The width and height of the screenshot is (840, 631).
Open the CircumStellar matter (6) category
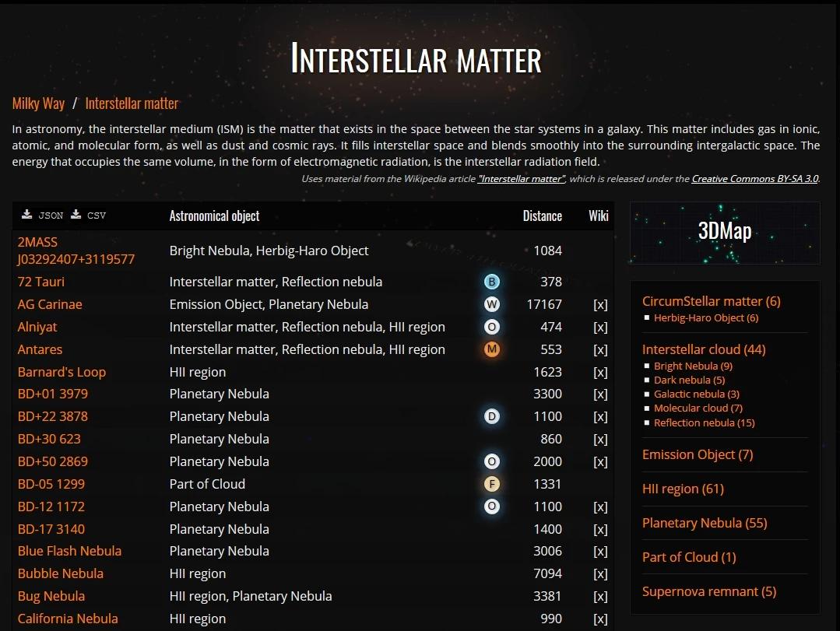pyautogui.click(x=711, y=301)
